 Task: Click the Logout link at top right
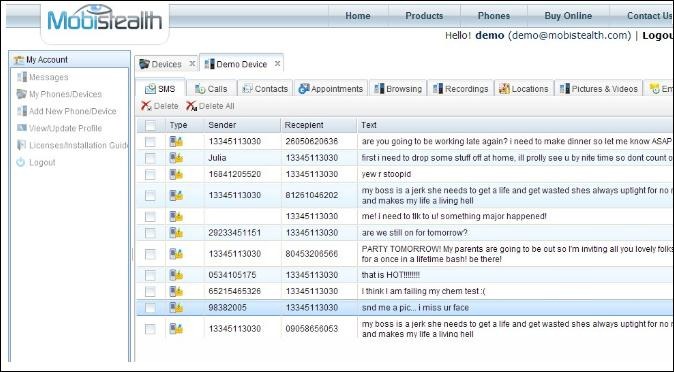(x=658, y=36)
